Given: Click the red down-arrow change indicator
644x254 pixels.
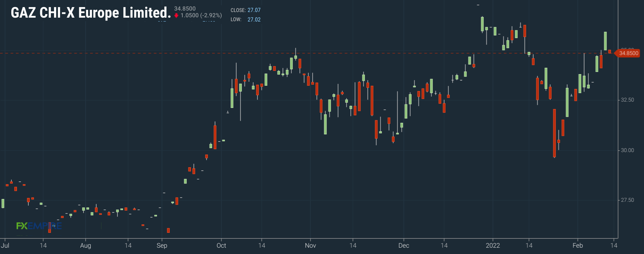Looking at the screenshot, I should pyautogui.click(x=176, y=16).
